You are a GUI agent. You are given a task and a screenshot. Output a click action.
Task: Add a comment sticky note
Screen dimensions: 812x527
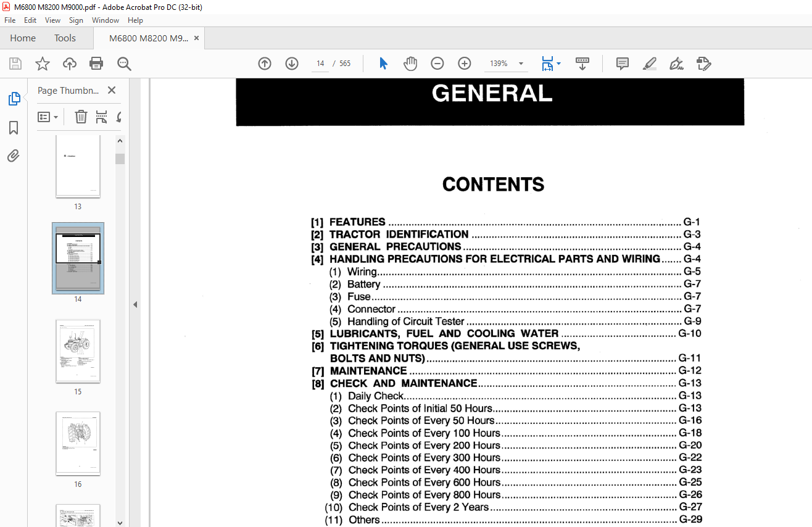coord(623,64)
